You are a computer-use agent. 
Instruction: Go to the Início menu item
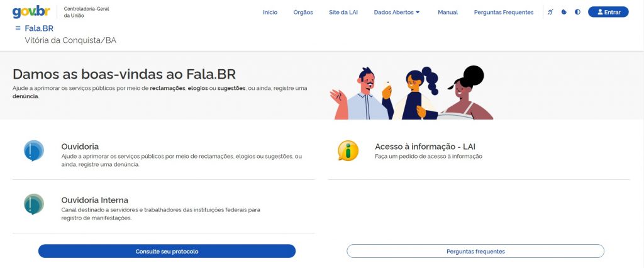270,13
